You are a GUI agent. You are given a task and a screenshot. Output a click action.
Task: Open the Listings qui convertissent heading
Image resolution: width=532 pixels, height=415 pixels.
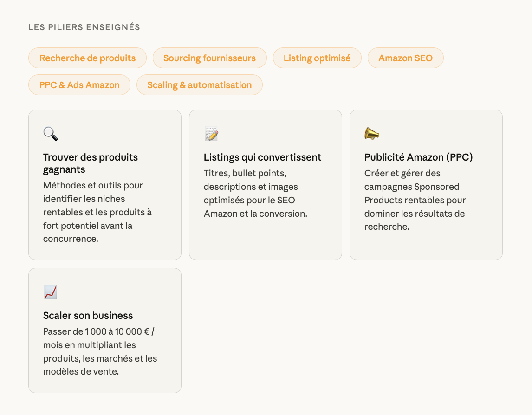coord(262,157)
